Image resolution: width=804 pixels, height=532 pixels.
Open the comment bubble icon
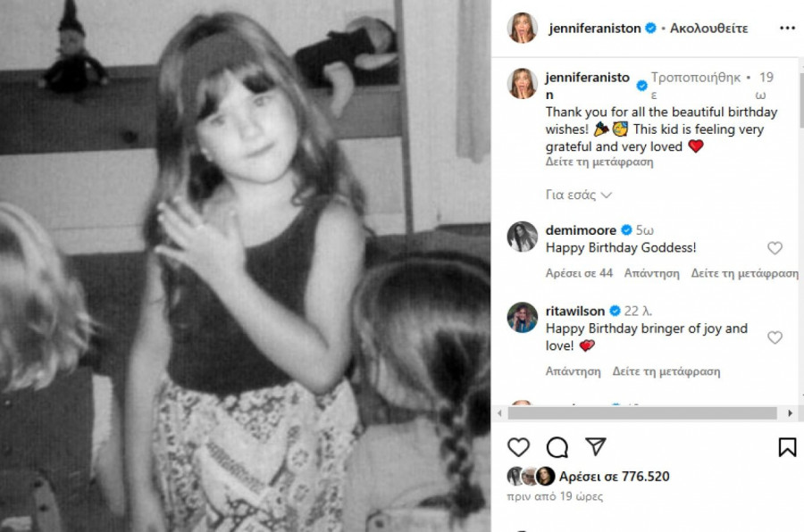pyautogui.click(x=557, y=447)
